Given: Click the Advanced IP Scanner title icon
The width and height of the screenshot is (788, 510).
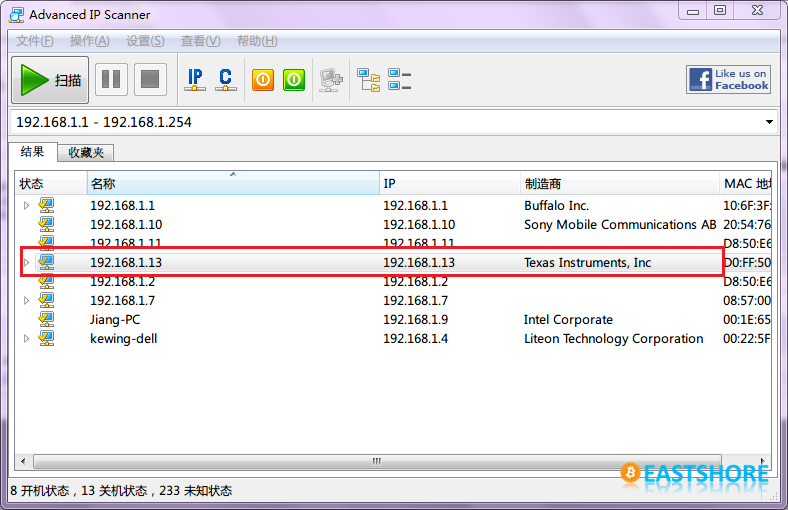Looking at the screenshot, I should [17, 15].
